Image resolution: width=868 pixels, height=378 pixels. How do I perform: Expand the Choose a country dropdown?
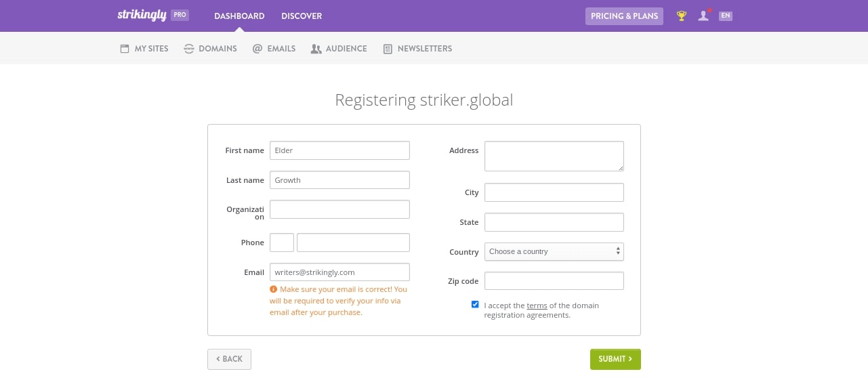pyautogui.click(x=554, y=251)
